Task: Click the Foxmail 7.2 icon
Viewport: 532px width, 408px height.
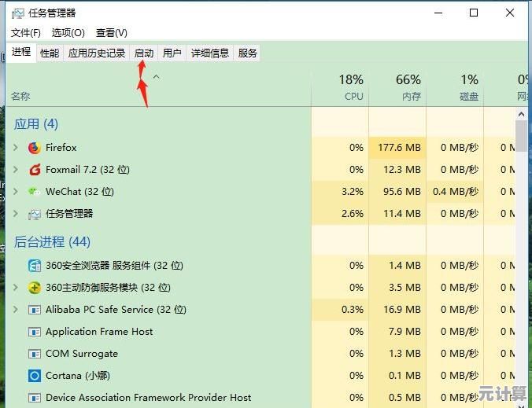Action: (34, 169)
